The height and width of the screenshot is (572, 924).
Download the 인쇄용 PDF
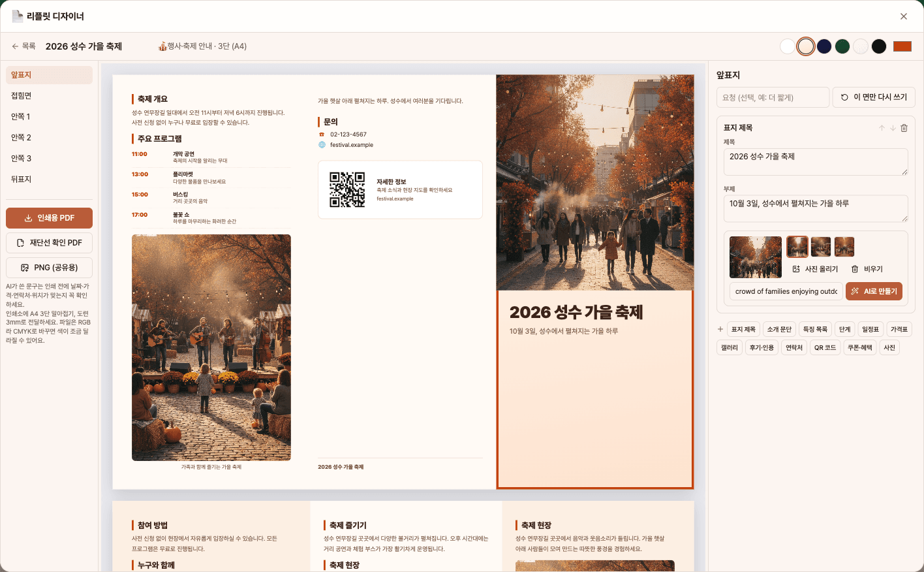pyautogui.click(x=49, y=218)
